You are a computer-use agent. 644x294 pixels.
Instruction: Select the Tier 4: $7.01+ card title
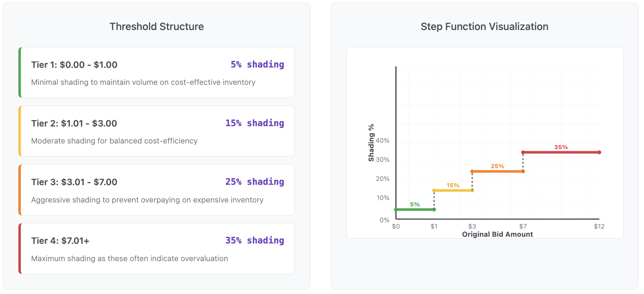point(60,241)
